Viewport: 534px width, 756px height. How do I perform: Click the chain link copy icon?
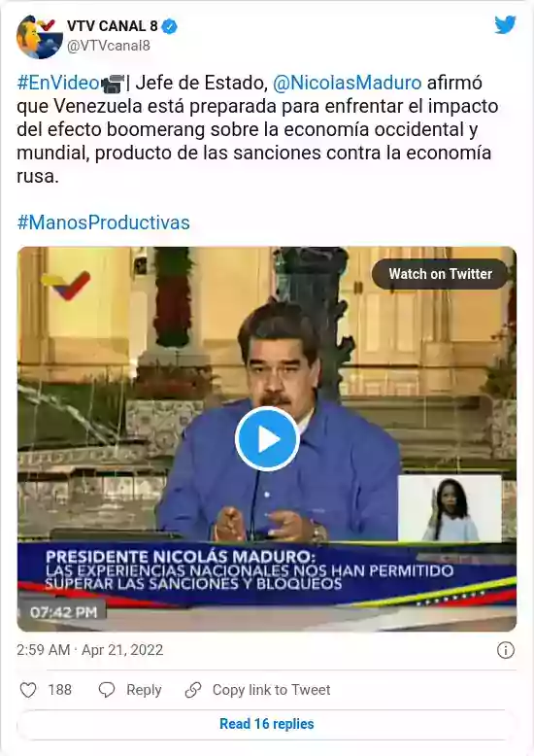pyautogui.click(x=193, y=690)
